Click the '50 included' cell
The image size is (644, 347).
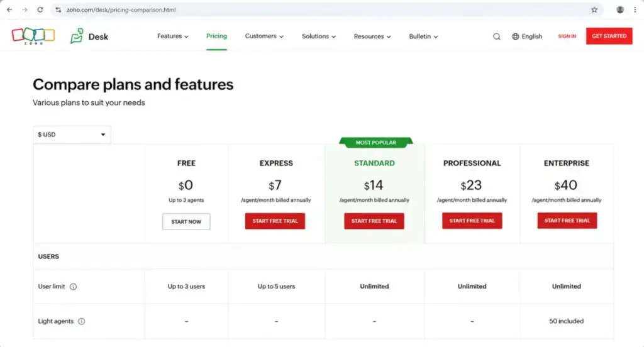(567, 321)
